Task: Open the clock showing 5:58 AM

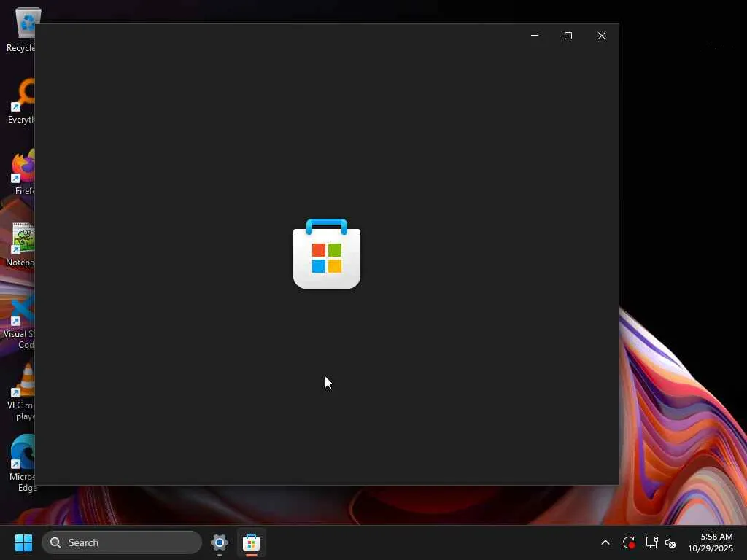Action: click(711, 542)
